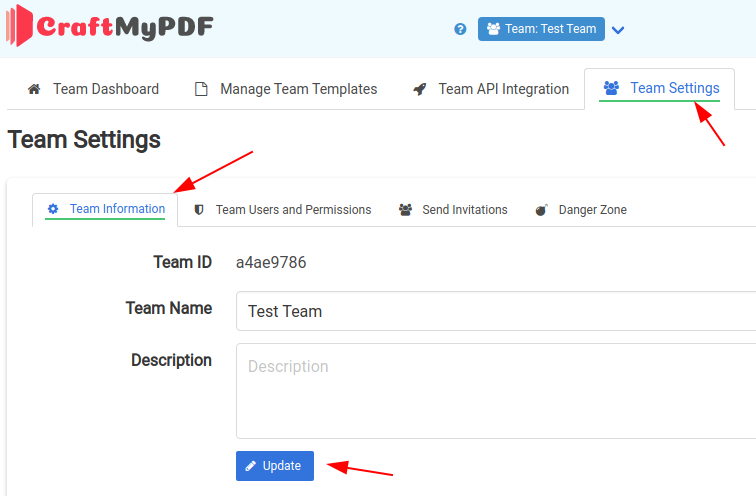Open help via the question mark icon
Image resolution: width=756 pixels, height=496 pixels.
(x=460, y=29)
